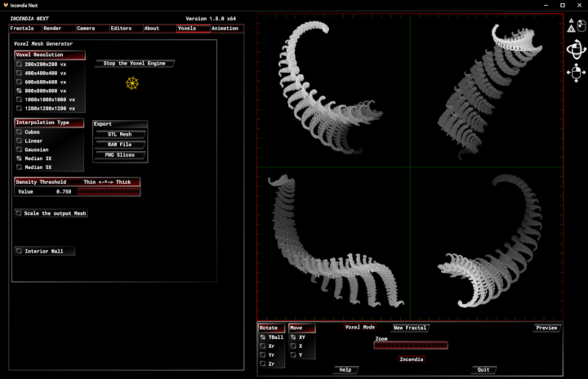Switch to the Fractals tab
Screen dimensions: 588x379
point(22,29)
